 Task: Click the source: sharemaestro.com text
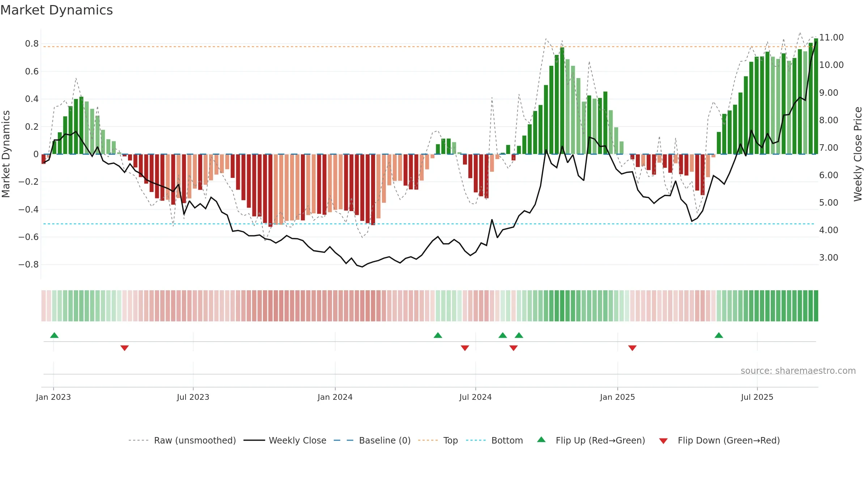798,371
